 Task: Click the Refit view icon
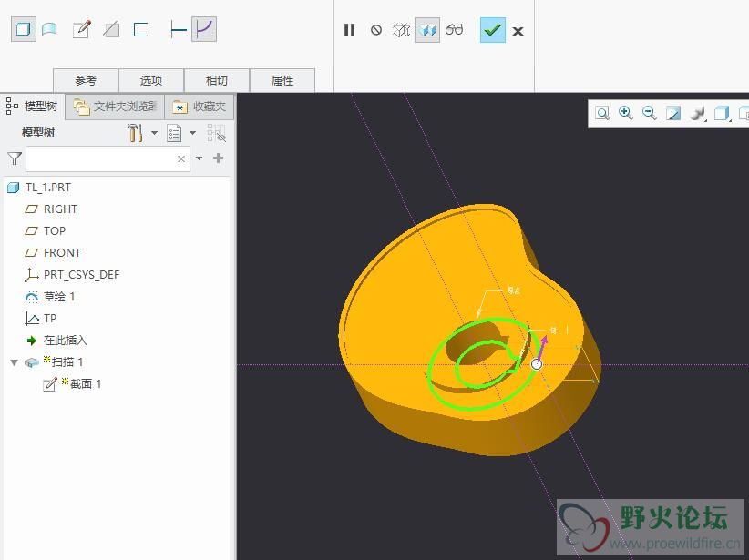click(602, 113)
